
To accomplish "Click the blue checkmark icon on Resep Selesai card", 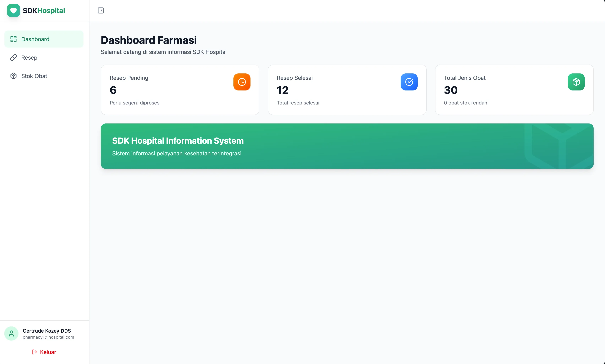I will (409, 82).
